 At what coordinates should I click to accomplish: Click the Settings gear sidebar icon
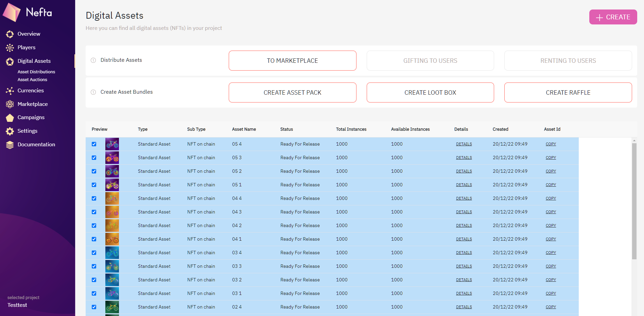[x=10, y=131]
